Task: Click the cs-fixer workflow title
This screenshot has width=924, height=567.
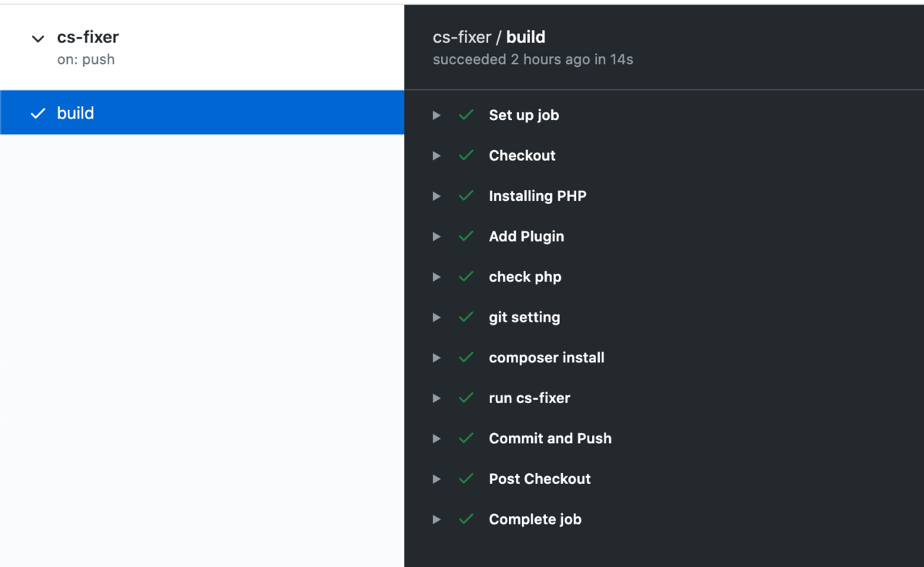Action: click(x=88, y=36)
